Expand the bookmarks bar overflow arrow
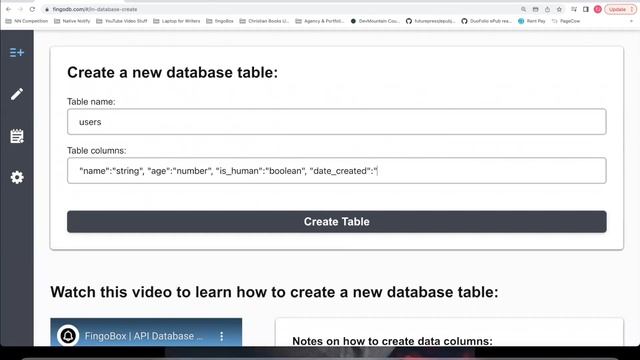The image size is (640, 360). [x=631, y=21]
